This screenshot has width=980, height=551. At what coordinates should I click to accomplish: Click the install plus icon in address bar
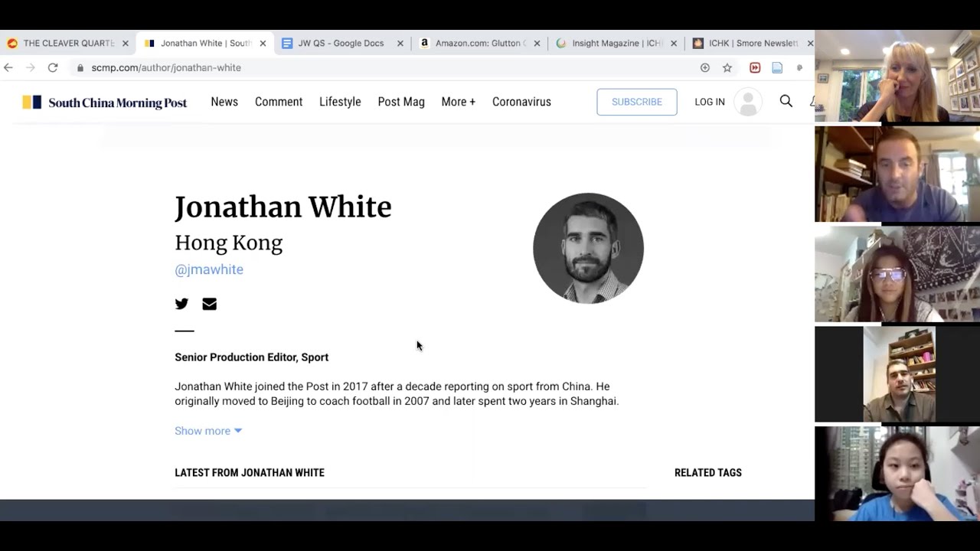tap(705, 67)
